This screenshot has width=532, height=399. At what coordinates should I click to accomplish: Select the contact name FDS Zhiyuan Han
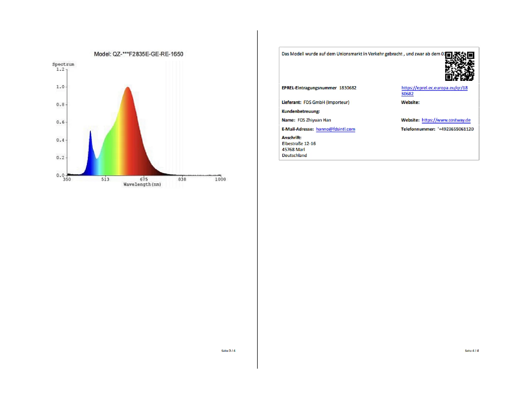click(x=314, y=120)
